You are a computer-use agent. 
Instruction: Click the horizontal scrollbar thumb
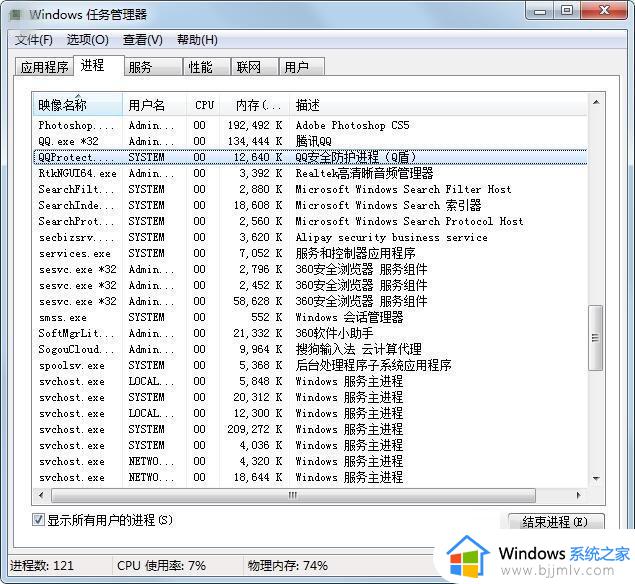pos(293,495)
